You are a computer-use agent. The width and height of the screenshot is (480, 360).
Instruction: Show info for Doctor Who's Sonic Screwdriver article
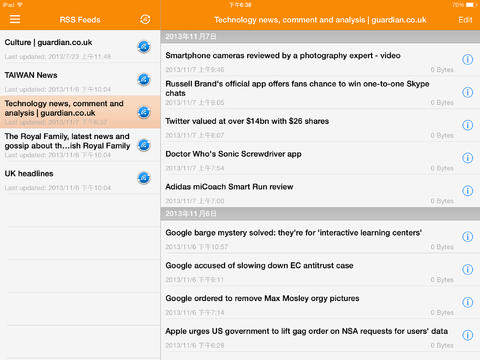468,158
